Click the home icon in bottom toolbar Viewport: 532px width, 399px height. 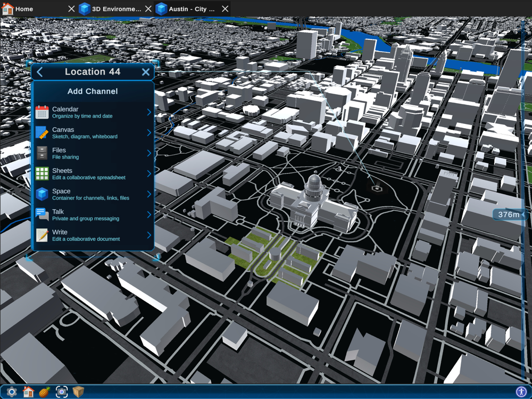click(28, 392)
